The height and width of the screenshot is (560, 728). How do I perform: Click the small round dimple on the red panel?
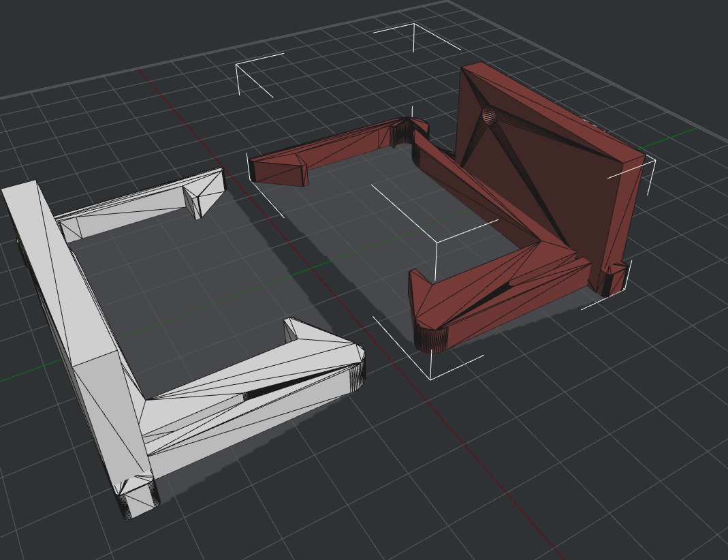point(488,116)
